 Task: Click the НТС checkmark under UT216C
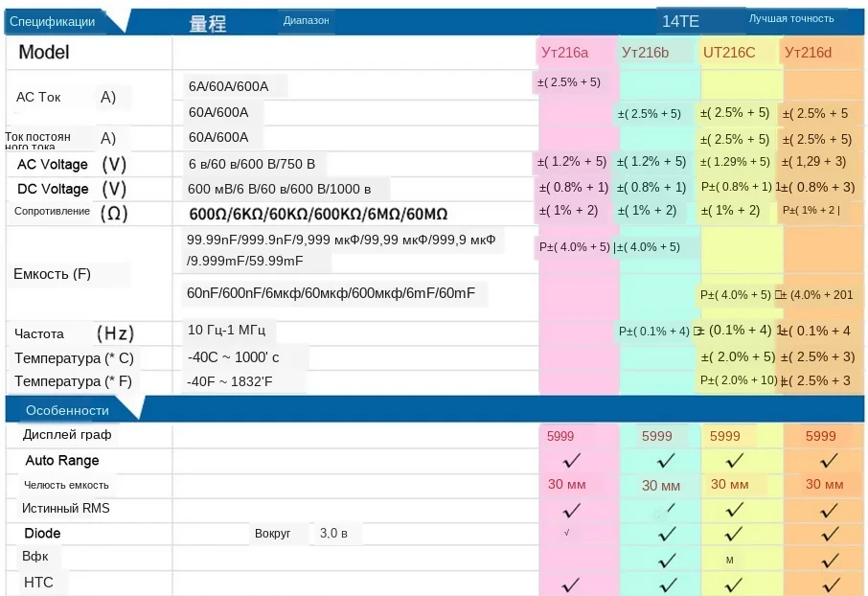734,585
